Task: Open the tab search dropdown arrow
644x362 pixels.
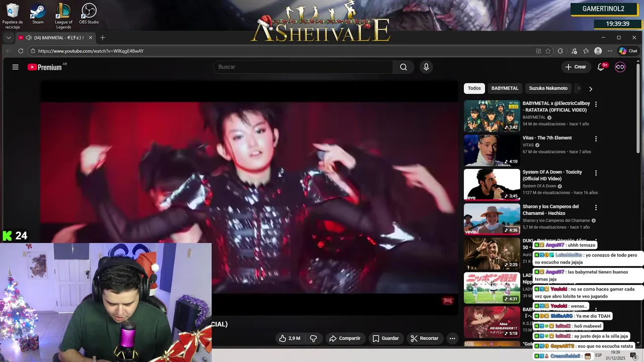Action: 9,38
